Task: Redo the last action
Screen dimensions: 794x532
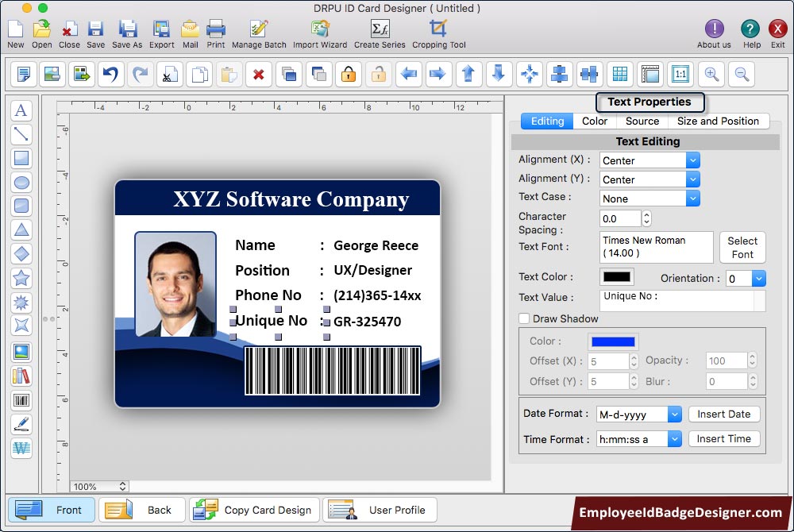Action: pyautogui.click(x=141, y=75)
